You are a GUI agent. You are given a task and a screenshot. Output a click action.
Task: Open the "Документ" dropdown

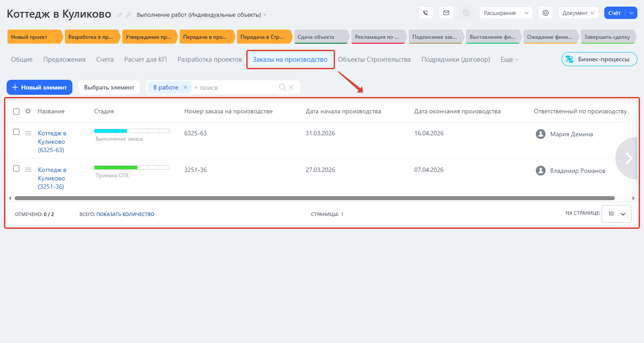click(x=578, y=13)
